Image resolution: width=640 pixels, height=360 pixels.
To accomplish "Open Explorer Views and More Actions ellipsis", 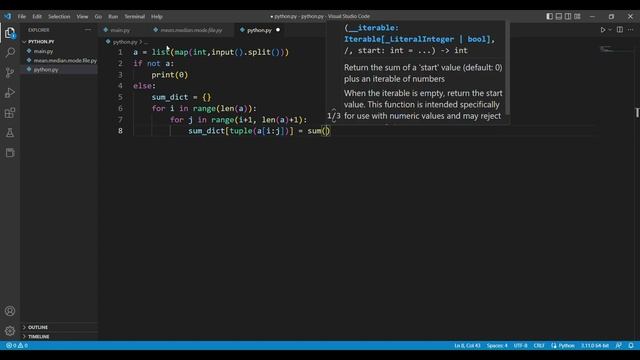I will coord(88,30).
